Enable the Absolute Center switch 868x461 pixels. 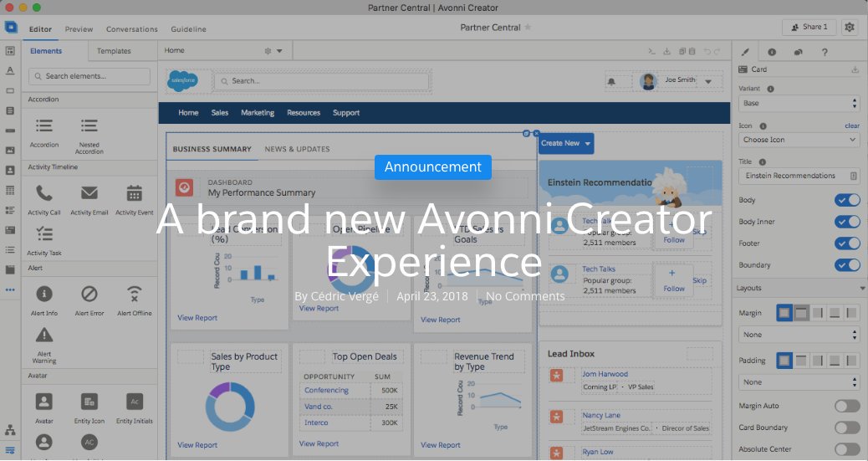(847, 449)
